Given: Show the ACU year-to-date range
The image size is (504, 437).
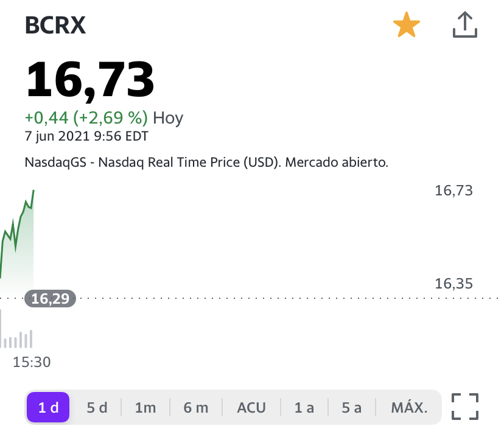Looking at the screenshot, I should point(251,407).
